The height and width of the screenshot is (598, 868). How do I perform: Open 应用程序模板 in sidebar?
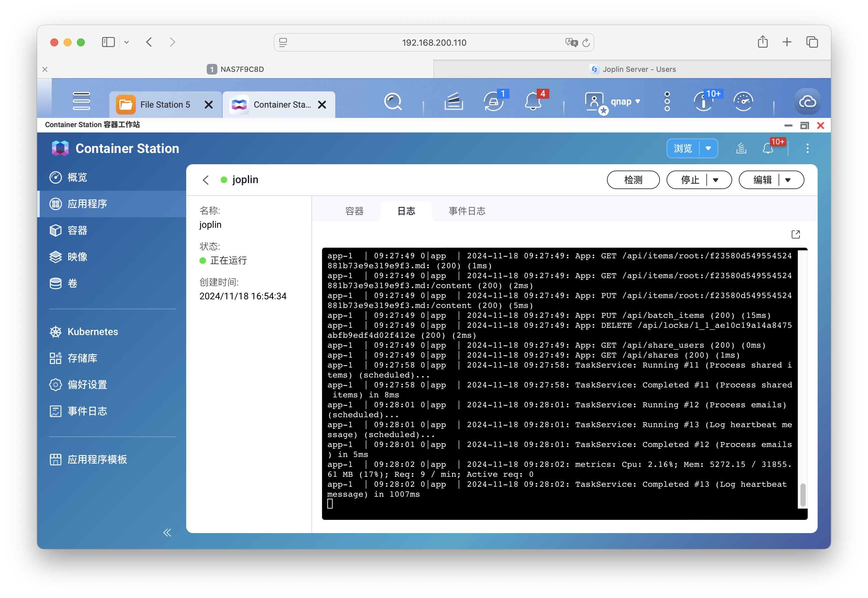tap(112, 460)
